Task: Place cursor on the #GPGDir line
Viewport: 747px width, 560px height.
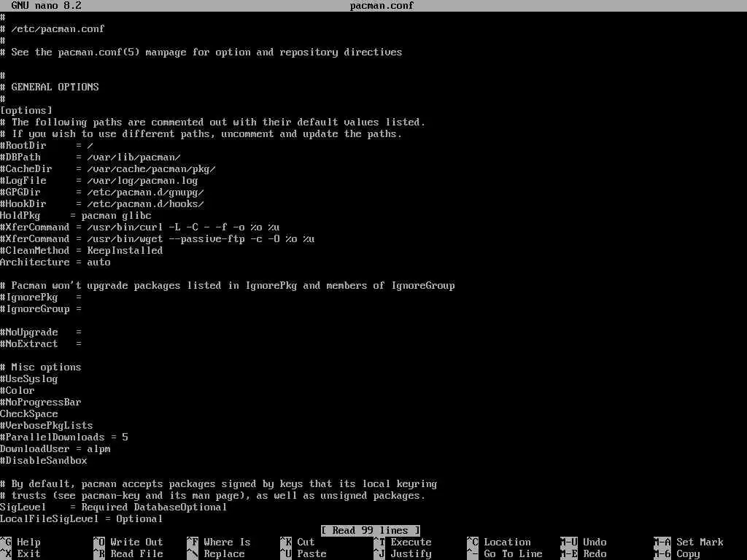Action: pos(102,192)
